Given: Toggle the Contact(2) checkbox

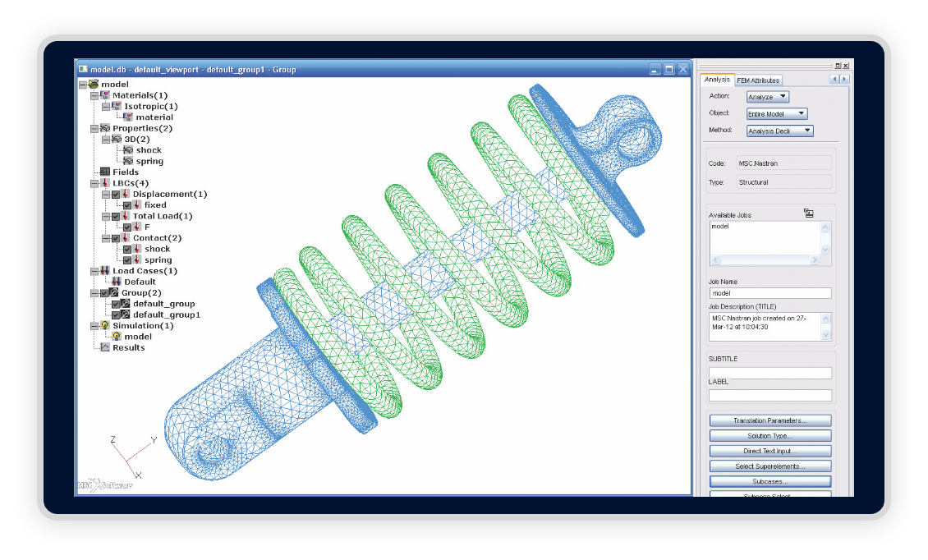Looking at the screenshot, I should pos(116,239).
